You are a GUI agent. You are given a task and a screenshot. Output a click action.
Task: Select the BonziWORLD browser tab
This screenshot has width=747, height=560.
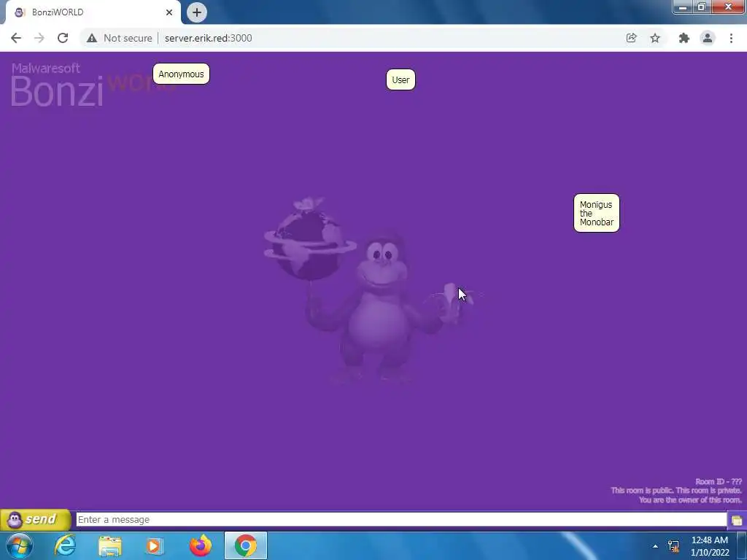(x=93, y=12)
